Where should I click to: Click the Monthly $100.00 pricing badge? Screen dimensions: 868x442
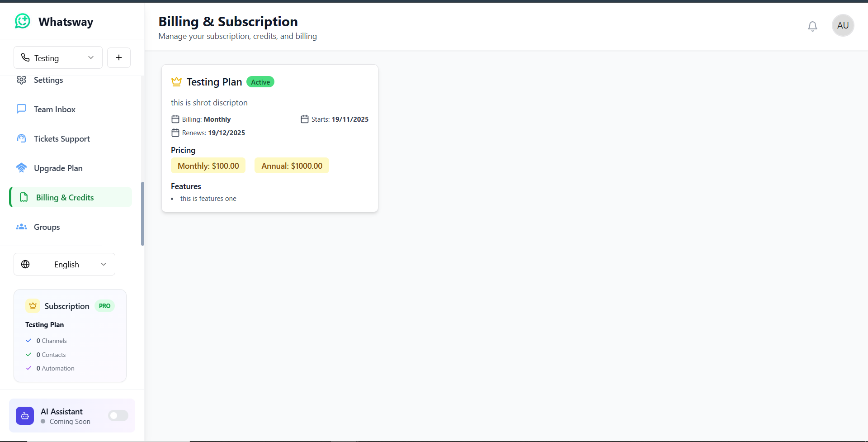click(208, 166)
